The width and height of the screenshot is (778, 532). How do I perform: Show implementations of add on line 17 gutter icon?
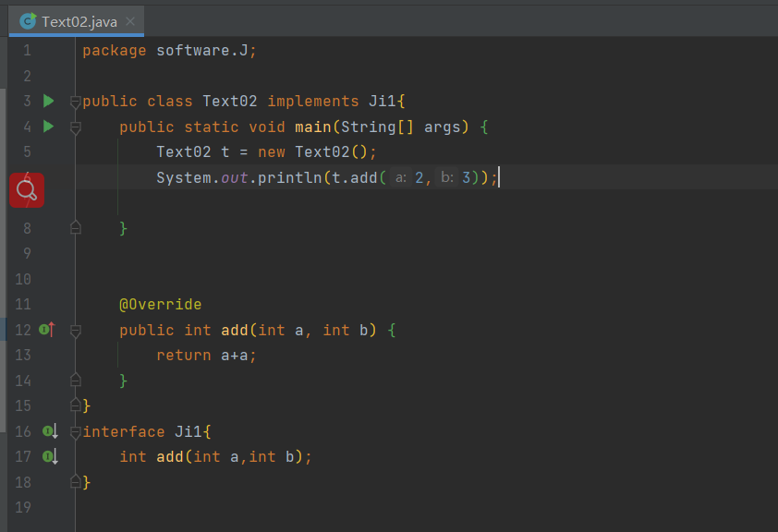50,456
